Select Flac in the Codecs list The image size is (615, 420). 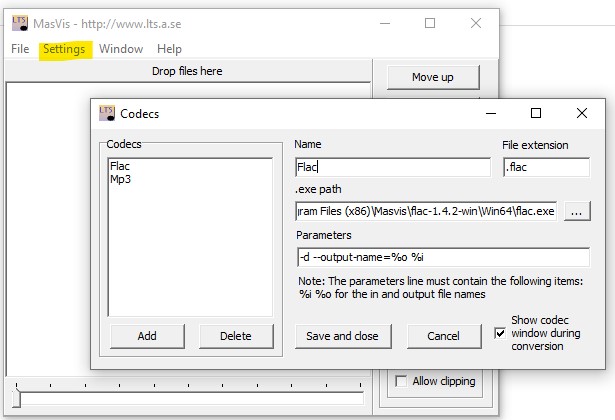pos(120,166)
